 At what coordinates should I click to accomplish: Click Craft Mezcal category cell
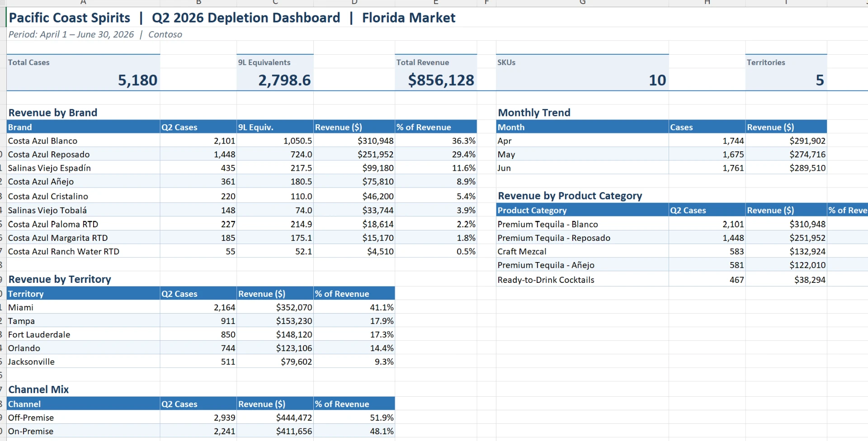[x=582, y=251]
